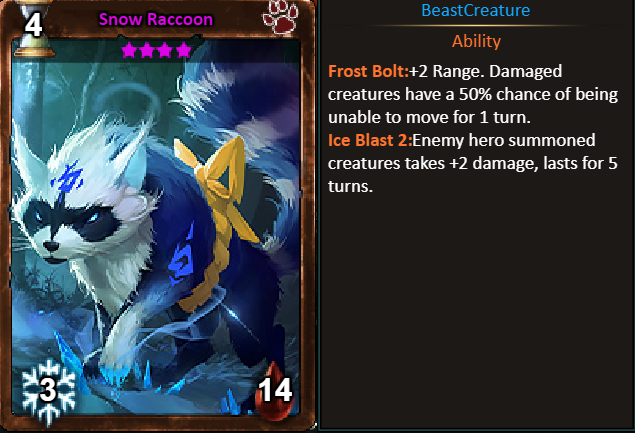Click the four magenta rarity stars
The height and width of the screenshot is (433, 635).
156,50
